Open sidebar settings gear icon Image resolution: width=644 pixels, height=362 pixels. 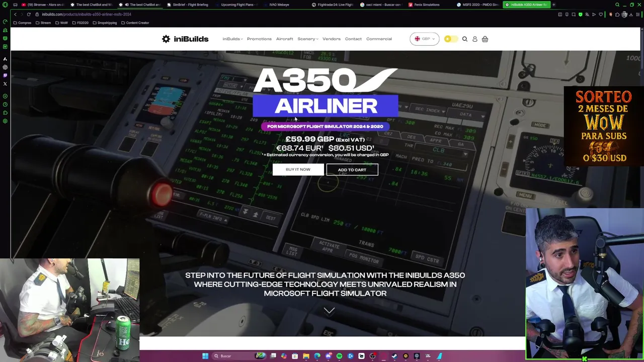pos(5,121)
